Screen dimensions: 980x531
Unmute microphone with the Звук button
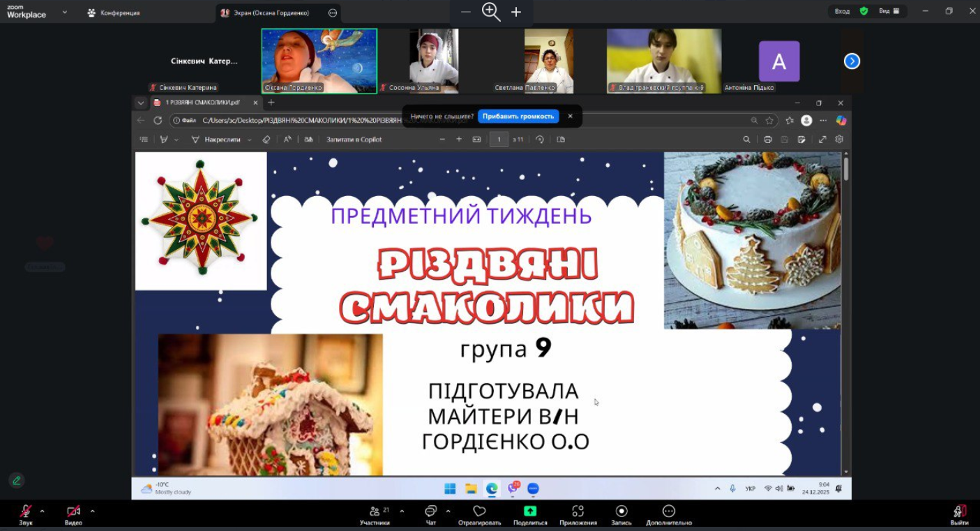pos(26,512)
